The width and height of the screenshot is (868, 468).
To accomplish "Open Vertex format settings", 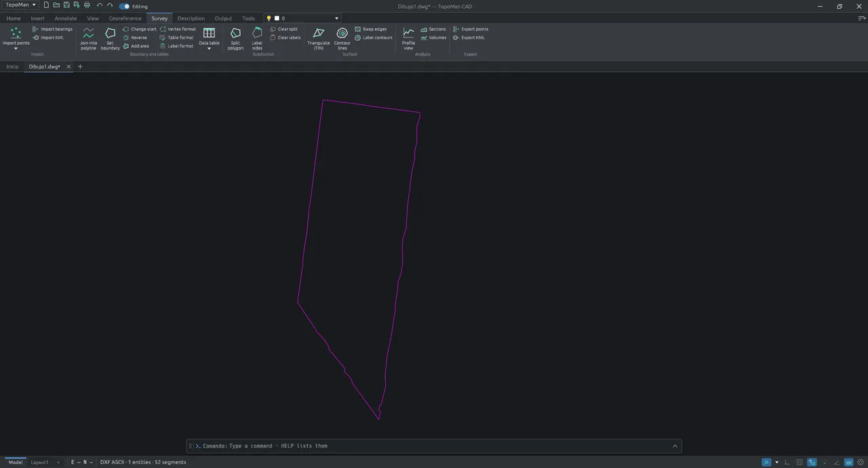I will click(x=178, y=29).
